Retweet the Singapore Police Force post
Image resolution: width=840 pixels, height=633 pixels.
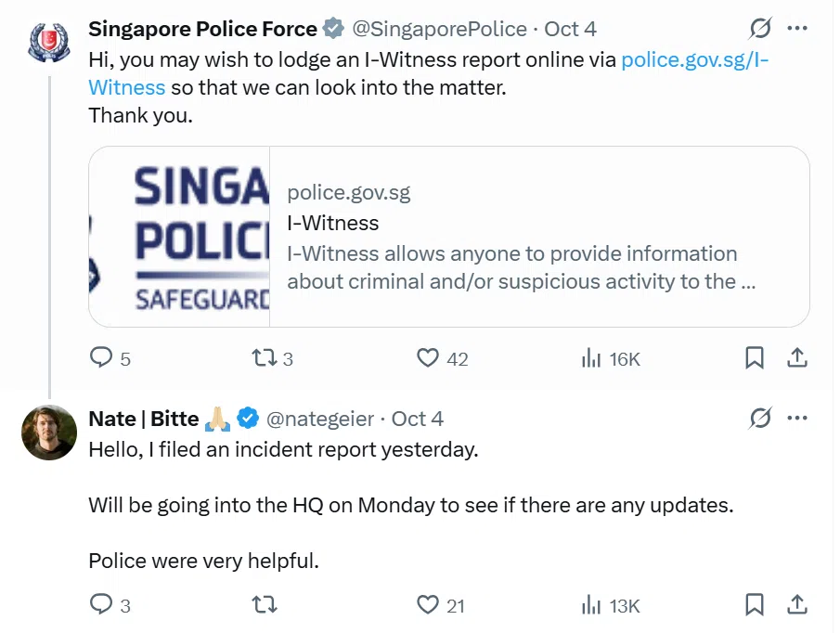click(265, 358)
